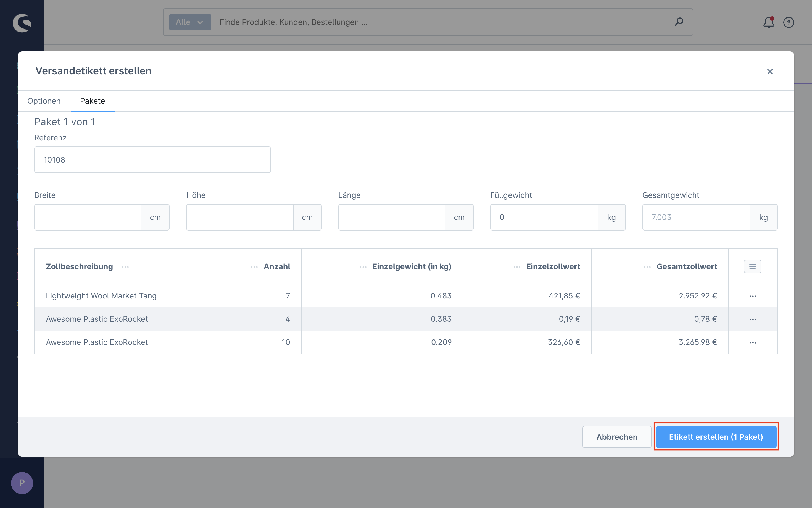Open Zollbeschreibung column options dots
This screenshot has height=508, width=812.
[126, 267]
